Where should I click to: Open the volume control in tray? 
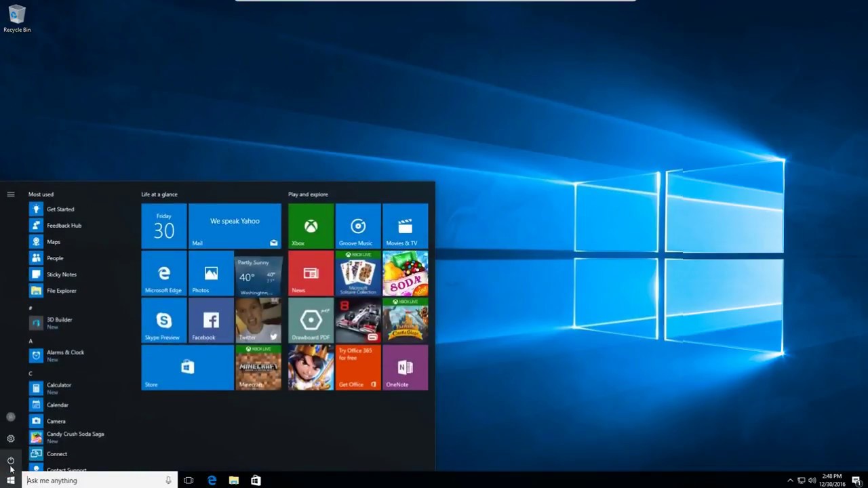[812, 481]
